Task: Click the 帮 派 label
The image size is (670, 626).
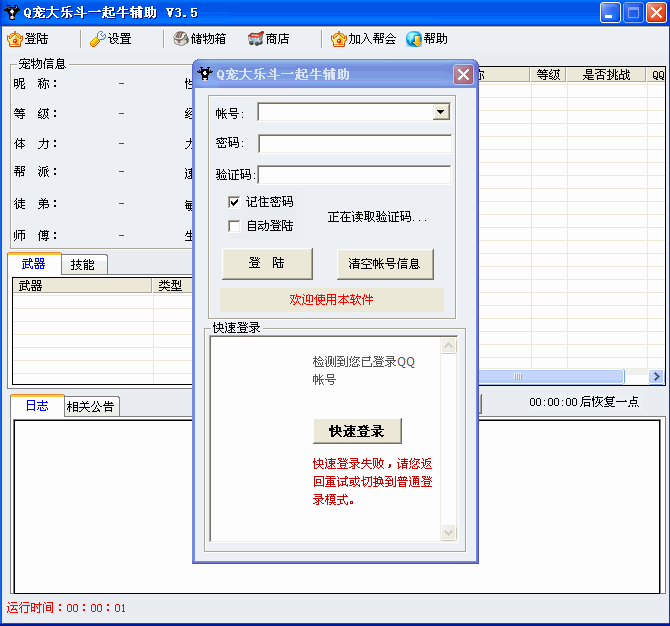Action: 35,171
